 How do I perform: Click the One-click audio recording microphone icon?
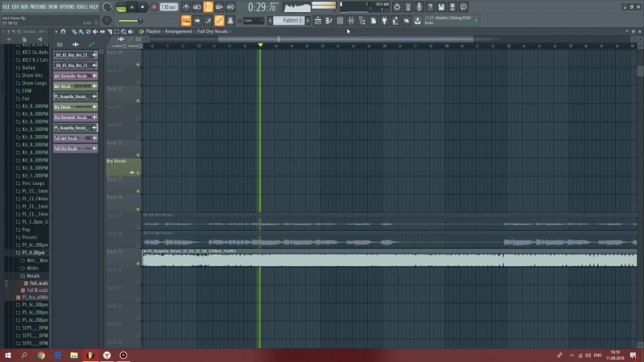point(419,7)
